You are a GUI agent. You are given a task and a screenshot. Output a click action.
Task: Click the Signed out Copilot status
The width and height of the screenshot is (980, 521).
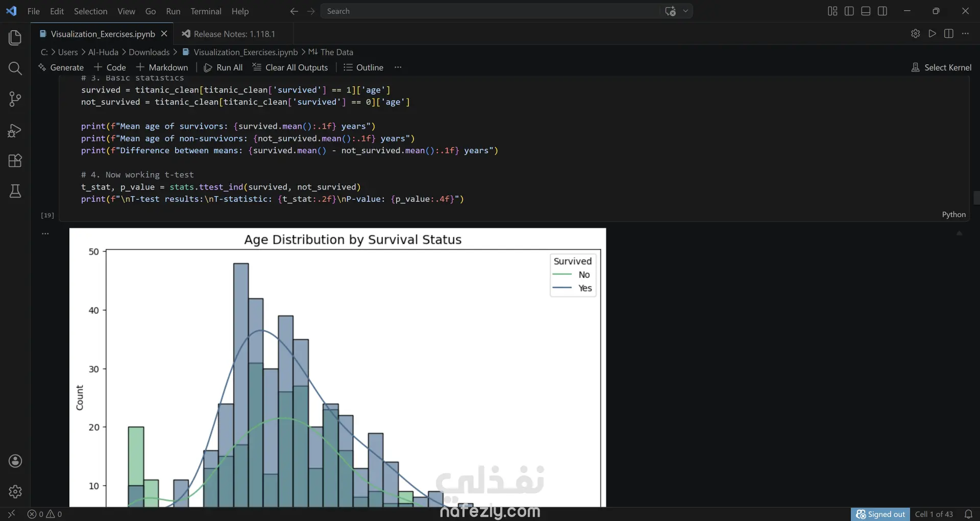[880, 514]
